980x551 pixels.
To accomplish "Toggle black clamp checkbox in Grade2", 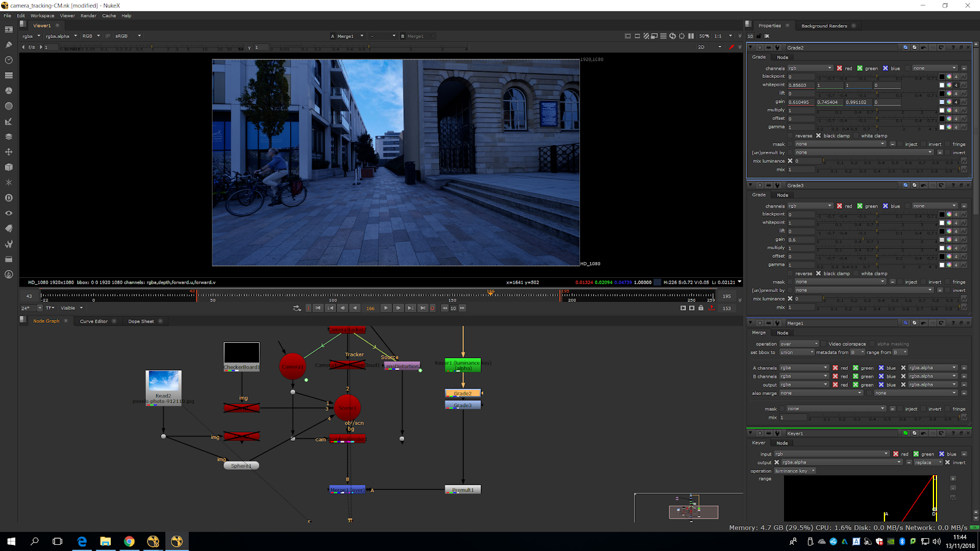I will 818,136.
